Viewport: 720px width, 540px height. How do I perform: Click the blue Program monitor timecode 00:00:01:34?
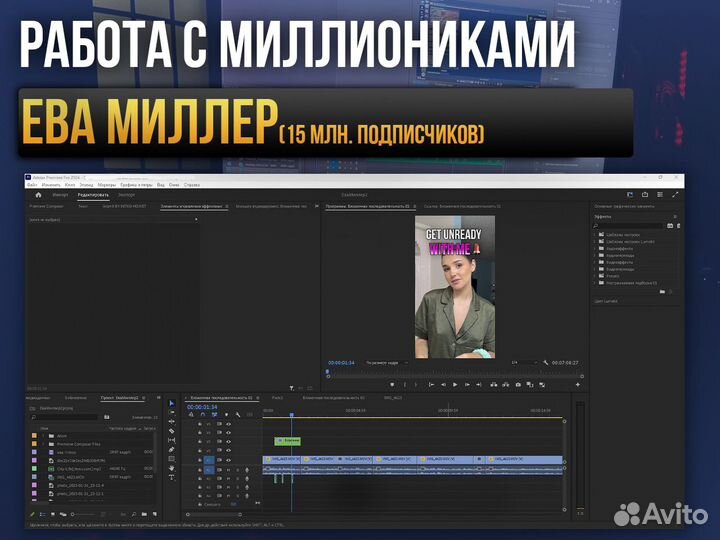341,363
